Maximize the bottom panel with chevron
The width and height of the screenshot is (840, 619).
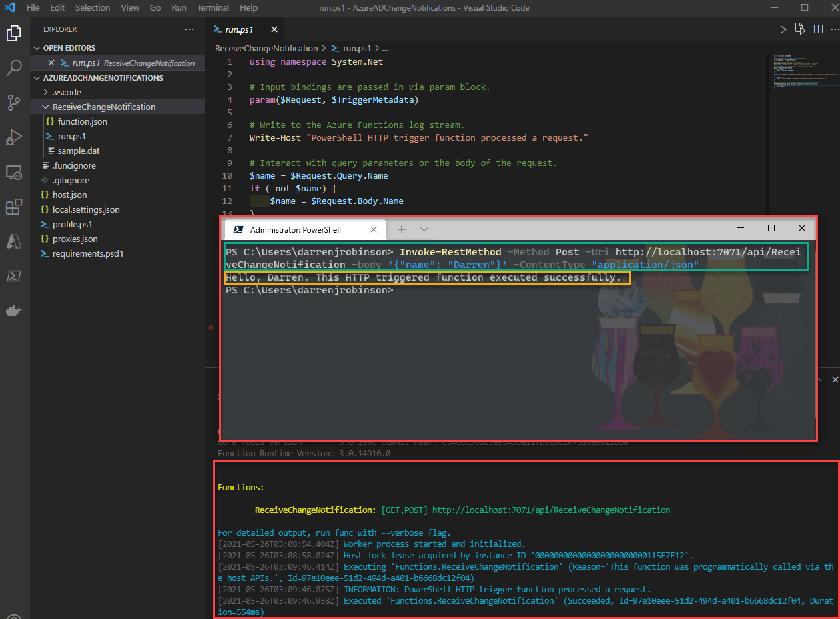[819, 379]
